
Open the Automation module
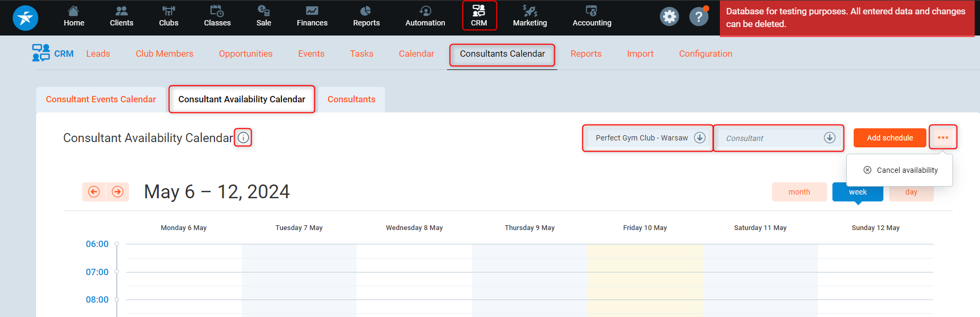[425, 16]
